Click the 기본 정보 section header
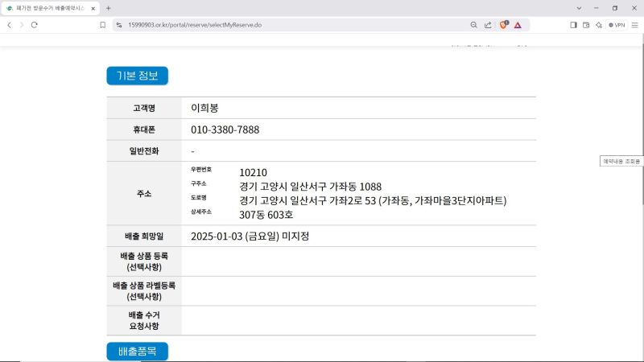Viewport: 644px width, 362px height. [137, 76]
